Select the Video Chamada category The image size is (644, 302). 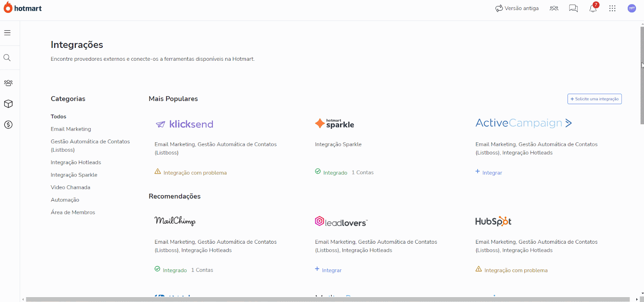coord(70,187)
